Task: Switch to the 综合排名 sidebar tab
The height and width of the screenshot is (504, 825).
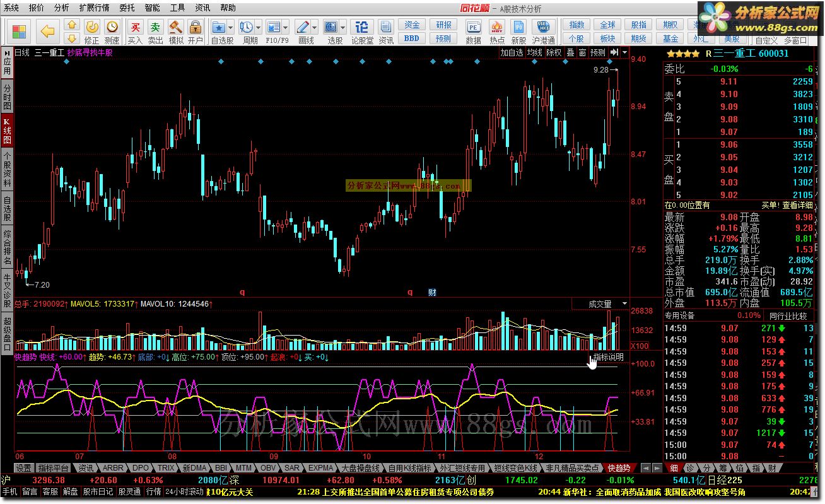Action: (7, 247)
